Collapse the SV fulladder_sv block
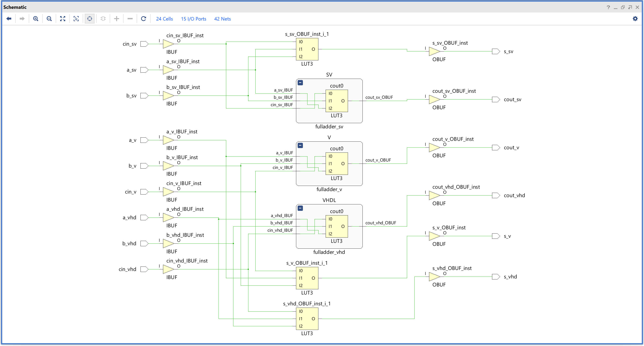Screen dimensions: 644x346 (x=300, y=83)
